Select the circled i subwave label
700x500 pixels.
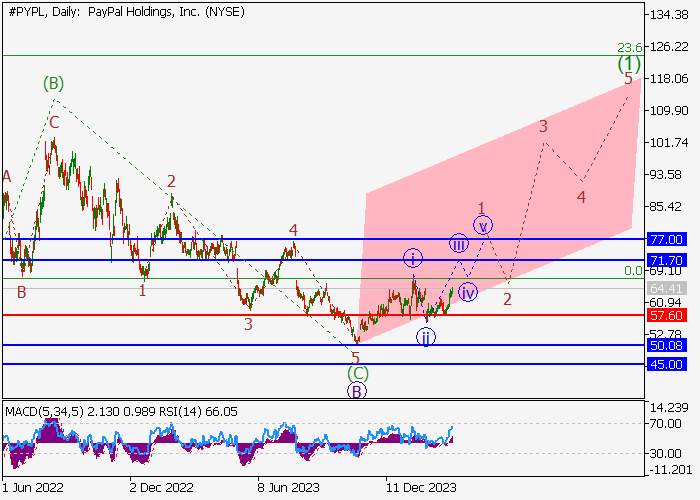click(413, 258)
